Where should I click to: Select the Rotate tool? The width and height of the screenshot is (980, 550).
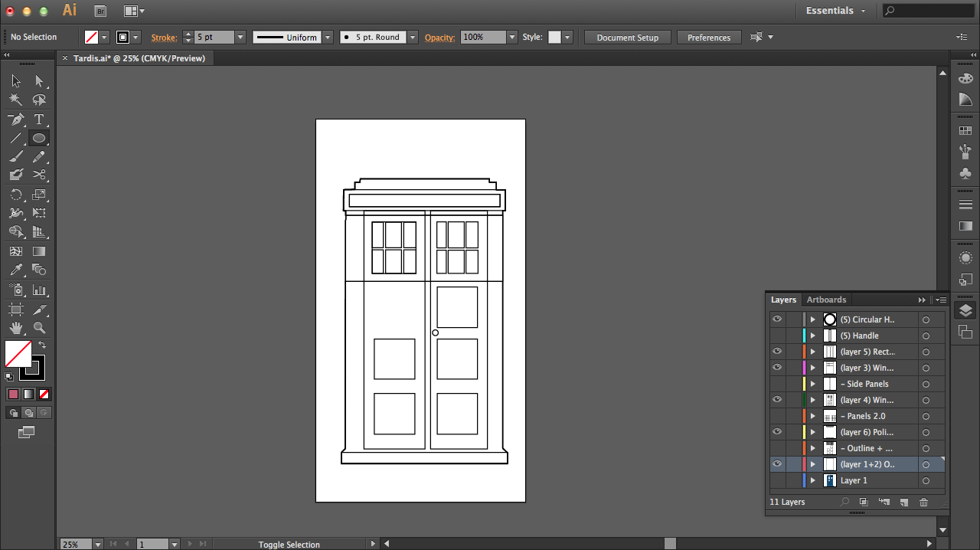click(16, 195)
